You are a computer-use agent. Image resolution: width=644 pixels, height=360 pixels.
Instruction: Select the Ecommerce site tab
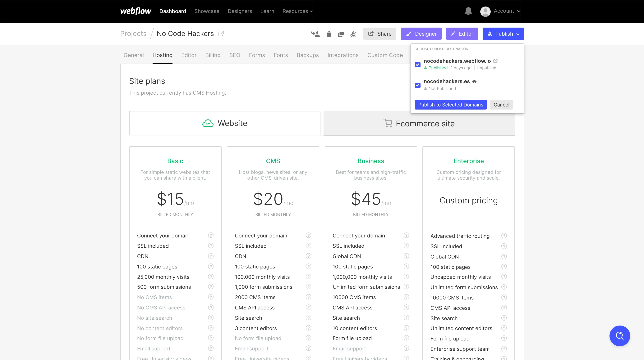[x=419, y=123]
